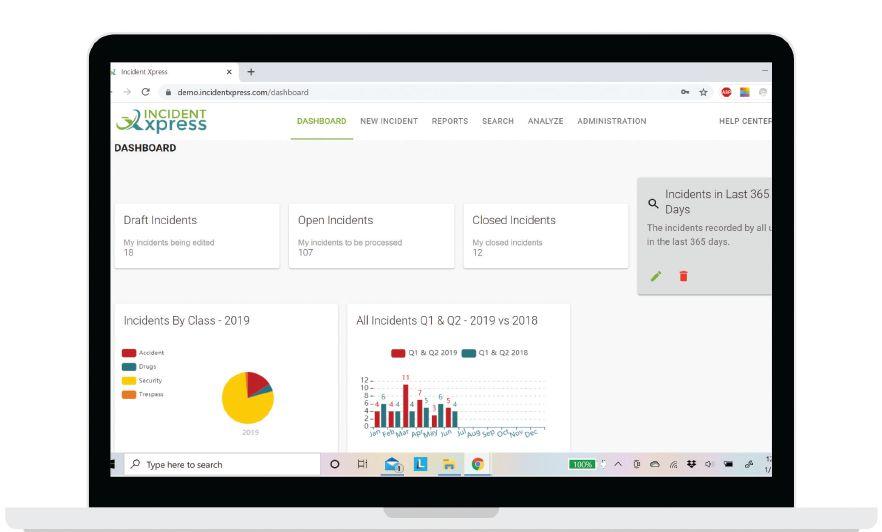The image size is (882, 532).
Task: Delete widget using red trash icon
Action: (x=683, y=276)
